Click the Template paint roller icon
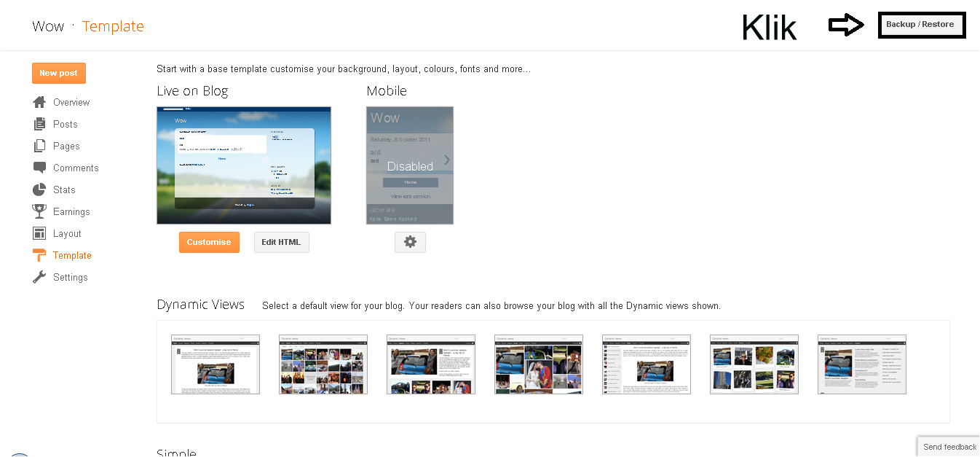The image size is (980, 457). click(x=39, y=255)
